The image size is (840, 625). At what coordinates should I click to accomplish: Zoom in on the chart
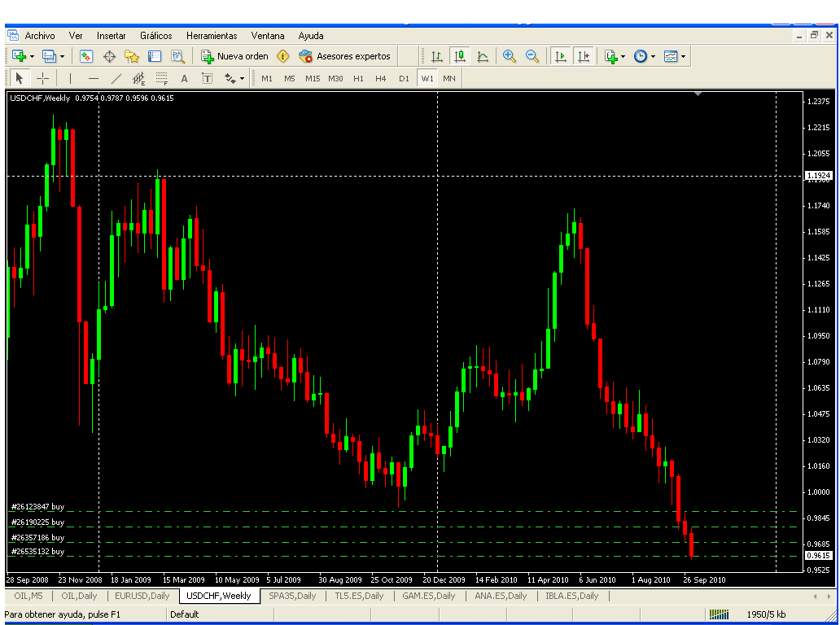[509, 56]
